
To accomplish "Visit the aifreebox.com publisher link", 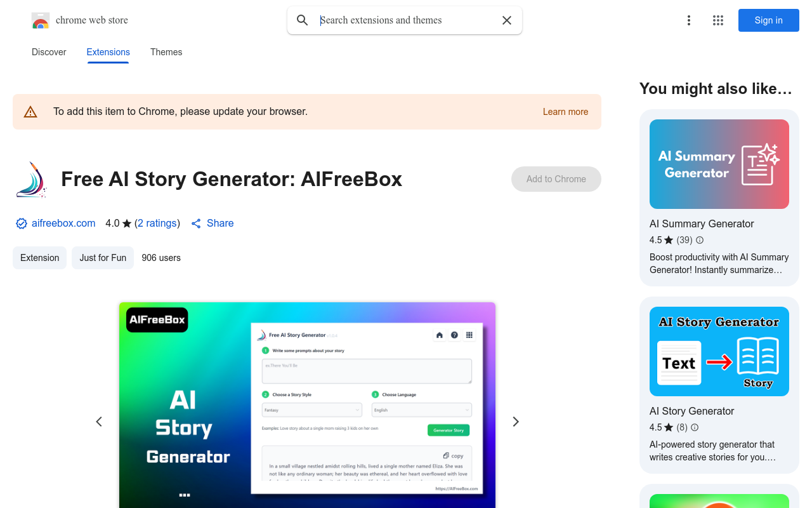I will pos(63,224).
